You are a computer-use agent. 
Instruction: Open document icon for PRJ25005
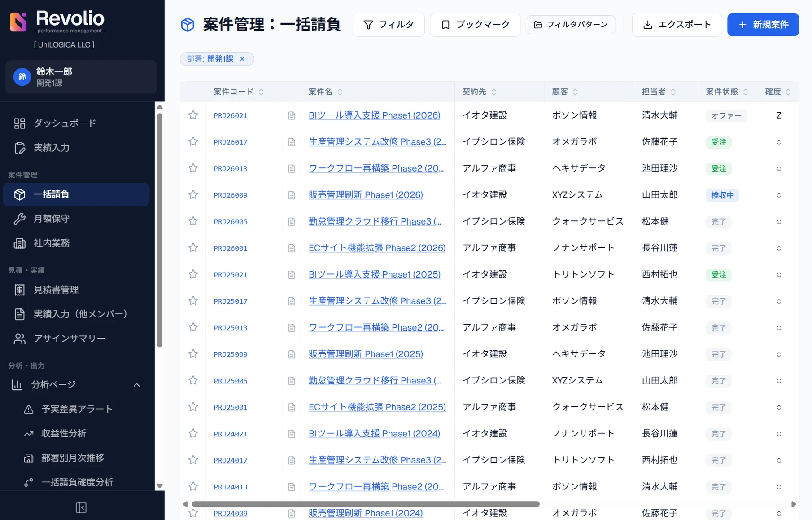coord(292,381)
